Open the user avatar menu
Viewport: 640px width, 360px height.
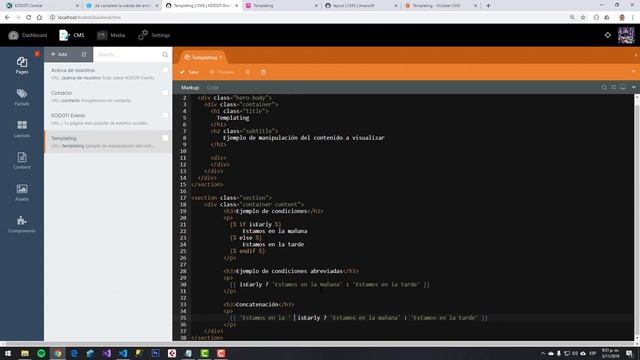[626, 35]
